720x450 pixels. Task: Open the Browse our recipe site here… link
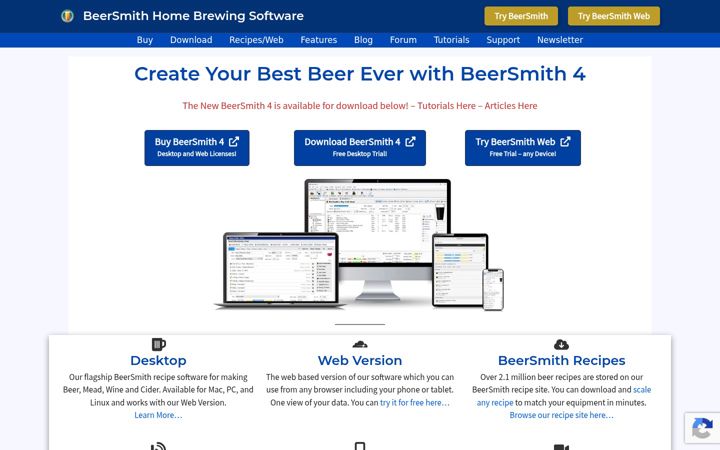pyautogui.click(x=562, y=415)
